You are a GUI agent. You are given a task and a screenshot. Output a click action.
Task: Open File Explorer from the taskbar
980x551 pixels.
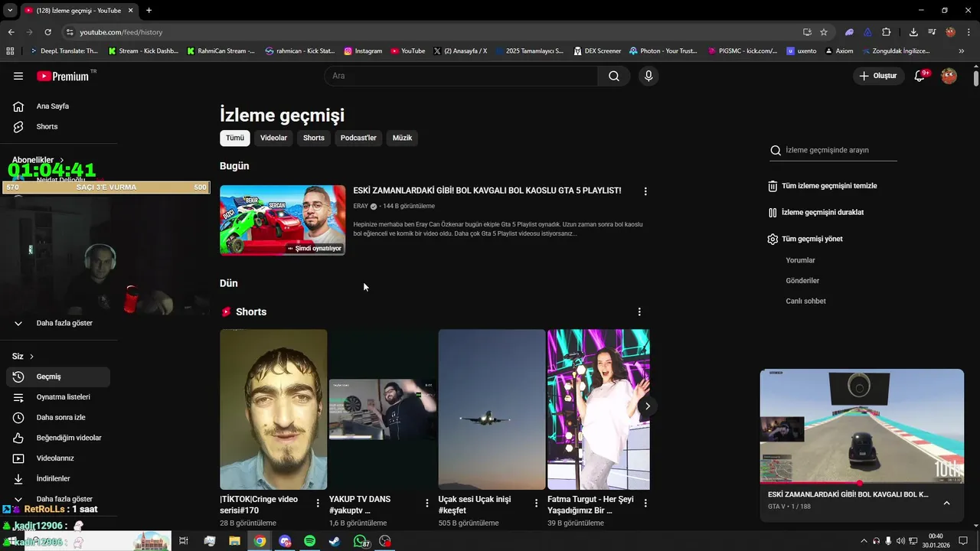click(234, 541)
